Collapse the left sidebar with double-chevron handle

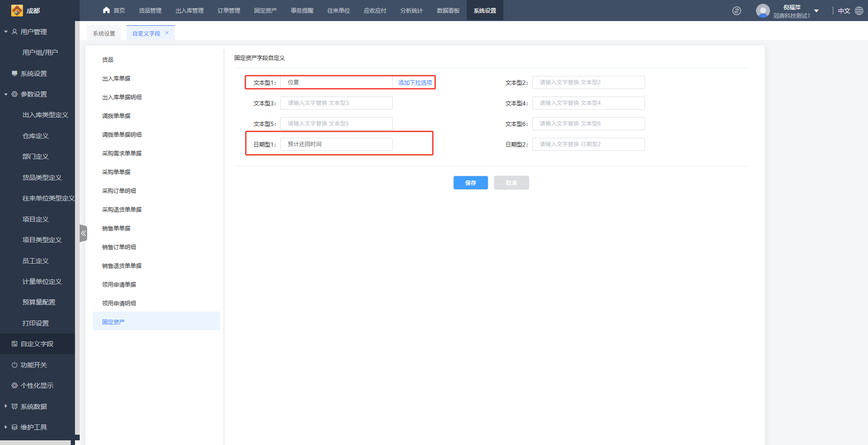point(83,233)
